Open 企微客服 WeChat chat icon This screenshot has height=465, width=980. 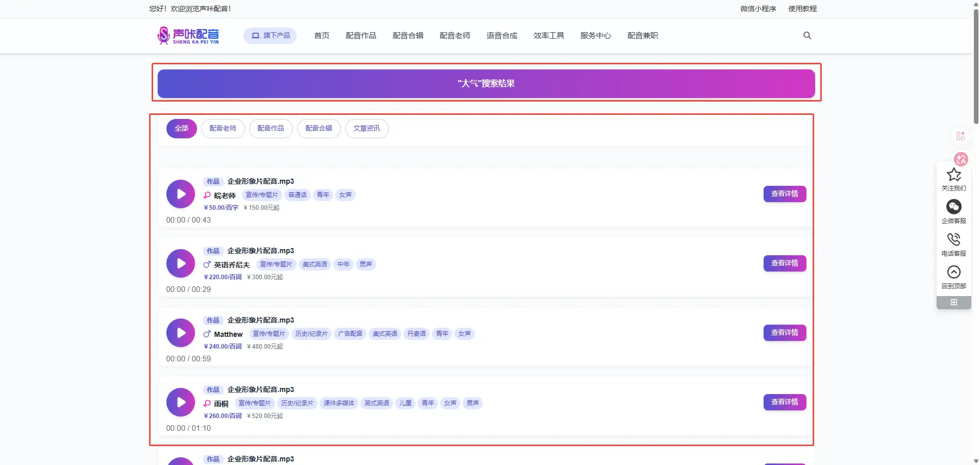tap(953, 207)
